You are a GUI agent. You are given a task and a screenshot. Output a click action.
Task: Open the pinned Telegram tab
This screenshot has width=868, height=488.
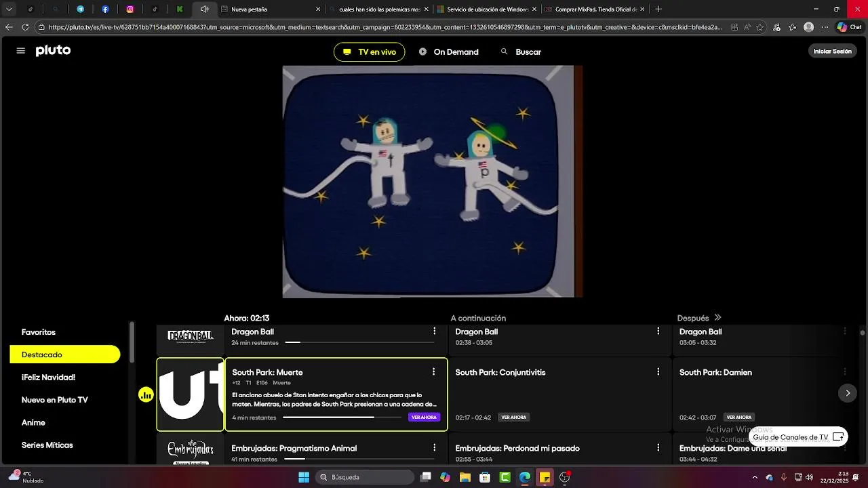tap(80, 9)
